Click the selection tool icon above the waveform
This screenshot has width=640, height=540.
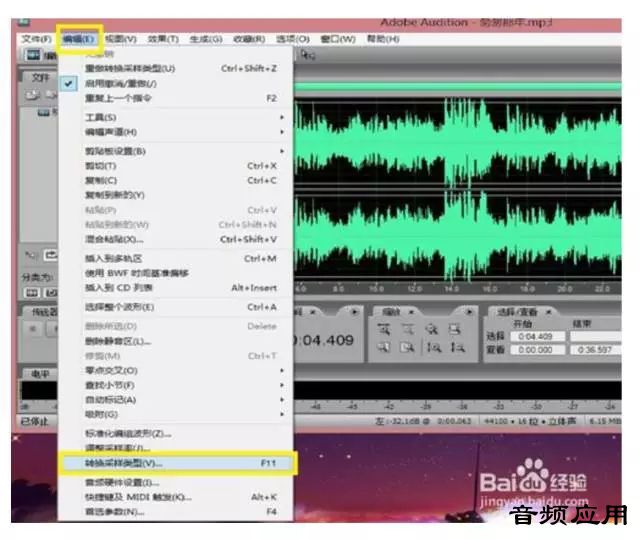pyautogui.click(x=308, y=55)
